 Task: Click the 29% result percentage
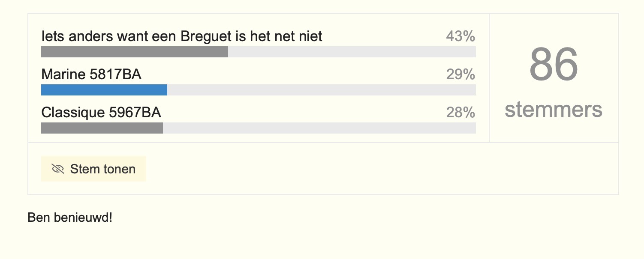[460, 74]
